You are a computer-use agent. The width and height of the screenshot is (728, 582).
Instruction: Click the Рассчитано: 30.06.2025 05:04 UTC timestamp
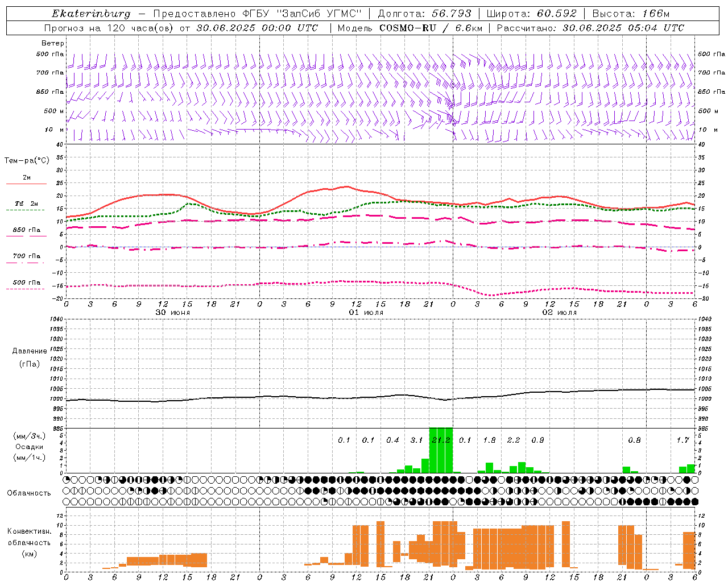(x=590, y=28)
